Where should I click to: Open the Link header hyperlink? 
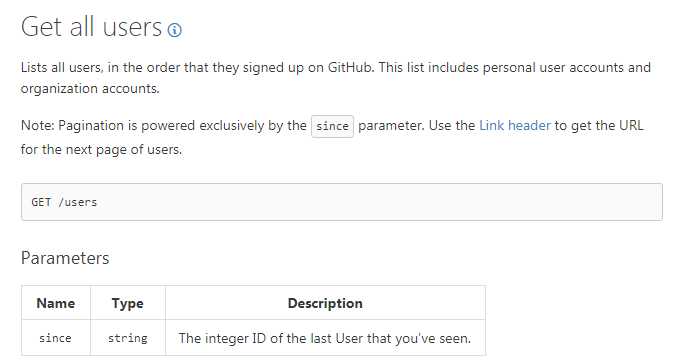[x=515, y=126]
